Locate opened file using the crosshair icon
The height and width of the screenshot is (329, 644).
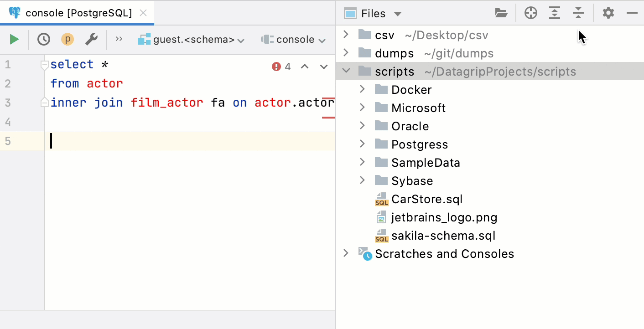pyautogui.click(x=530, y=13)
